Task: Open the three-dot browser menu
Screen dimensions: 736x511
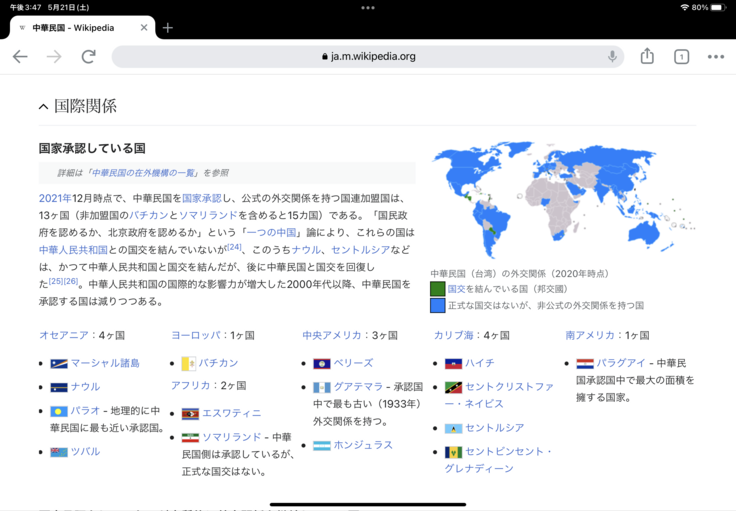Action: (715, 57)
